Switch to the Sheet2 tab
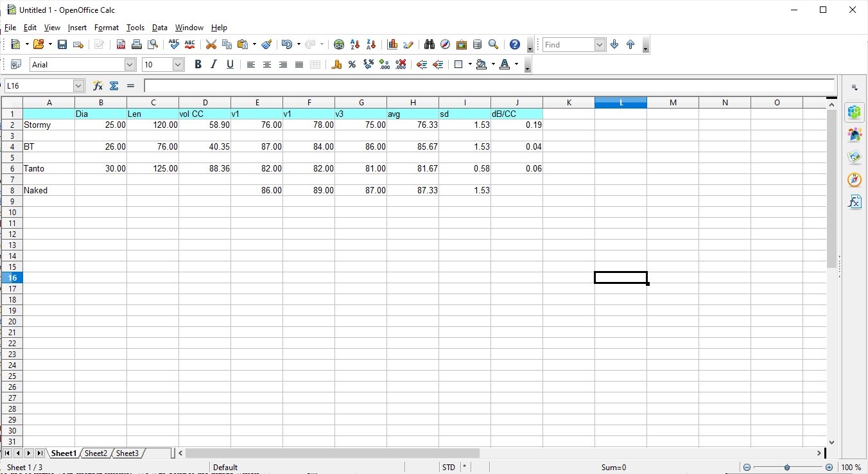Image resolution: width=868 pixels, height=474 pixels. (96, 453)
